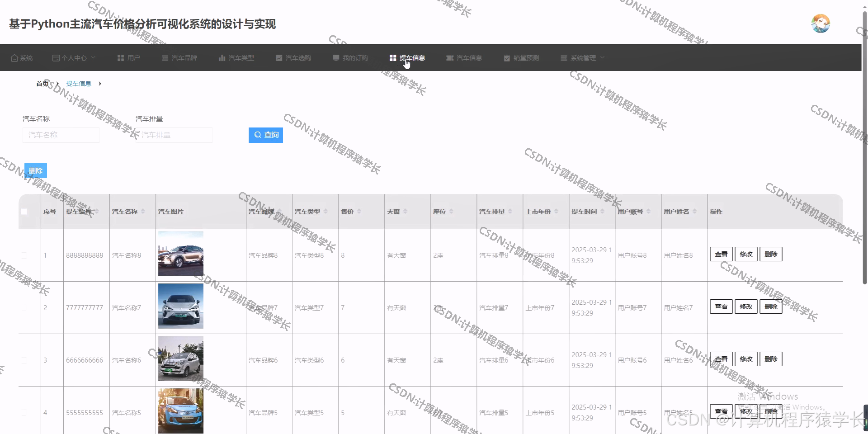
Task: Click 修改 for row 汽车名称8
Action: coord(746,254)
